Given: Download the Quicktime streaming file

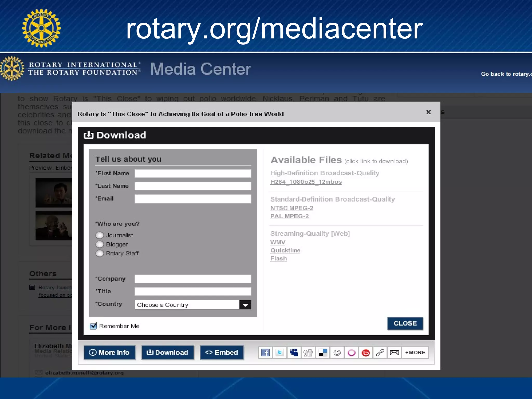Looking at the screenshot, I should click(285, 250).
